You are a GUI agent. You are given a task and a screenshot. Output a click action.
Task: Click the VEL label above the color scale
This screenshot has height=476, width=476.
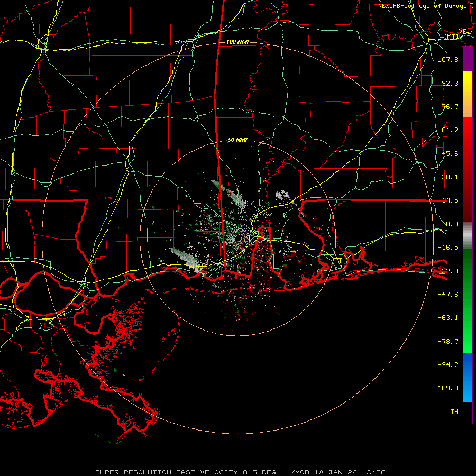click(464, 32)
